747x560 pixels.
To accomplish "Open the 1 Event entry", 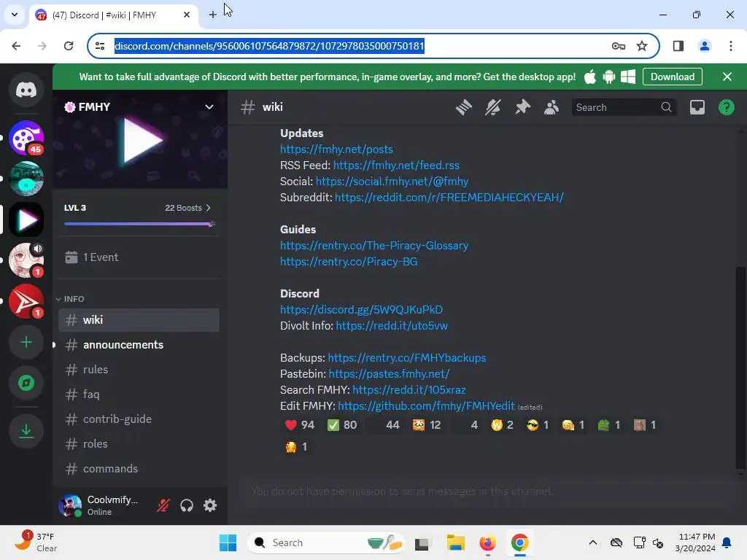I will (139, 257).
